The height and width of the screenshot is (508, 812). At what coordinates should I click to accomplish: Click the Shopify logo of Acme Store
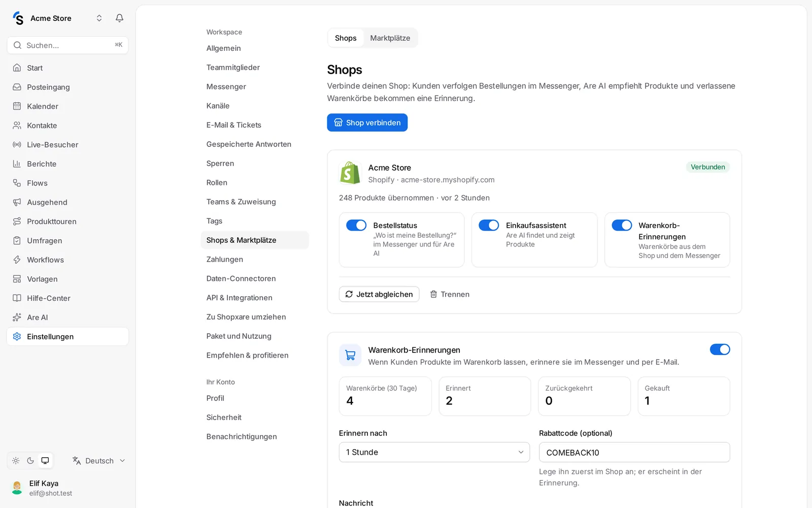[x=350, y=173]
